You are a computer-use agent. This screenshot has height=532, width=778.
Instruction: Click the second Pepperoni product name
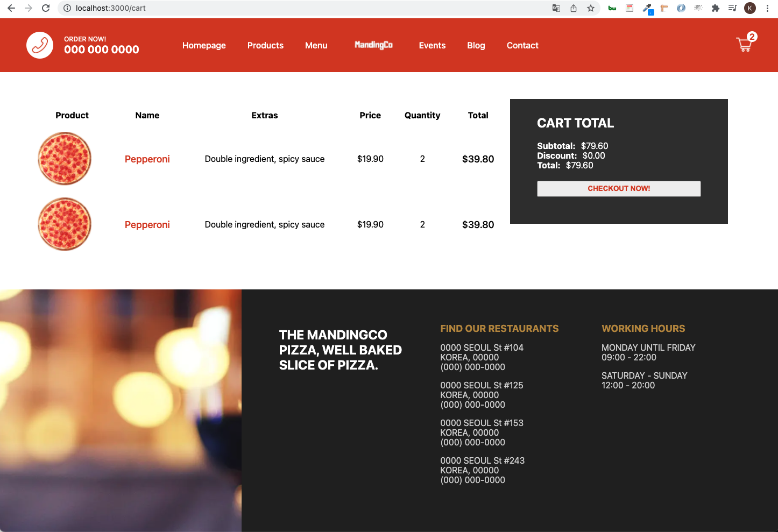tap(147, 224)
